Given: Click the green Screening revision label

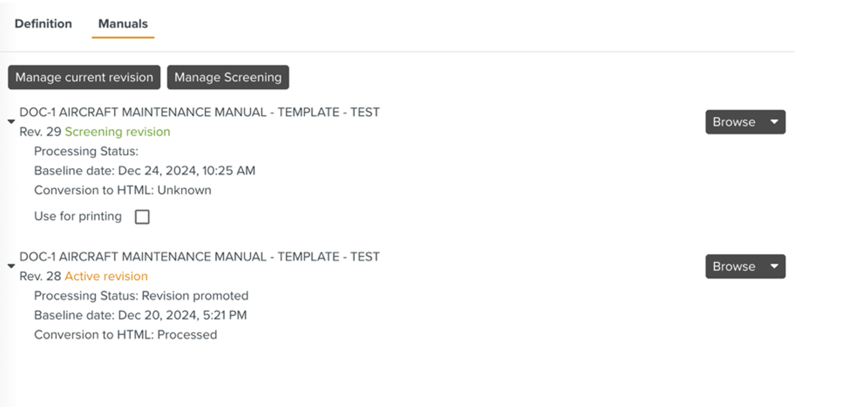Looking at the screenshot, I should pyautogui.click(x=118, y=131).
